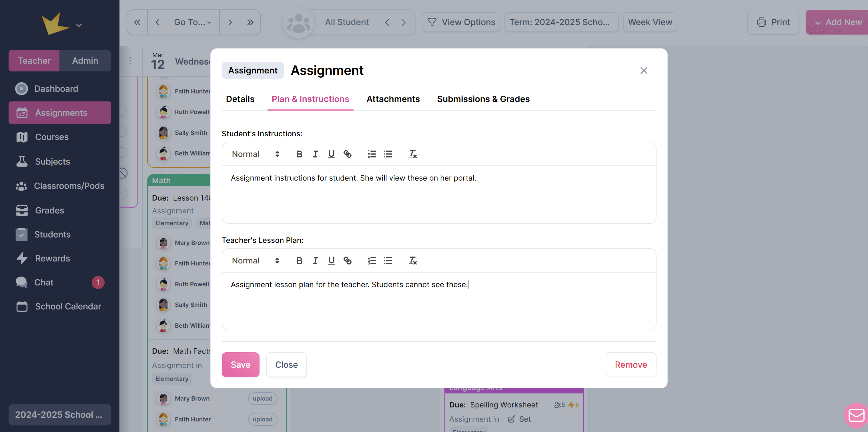The height and width of the screenshot is (432, 868).
Task: Switch to Teacher mode toggle
Action: click(34, 61)
